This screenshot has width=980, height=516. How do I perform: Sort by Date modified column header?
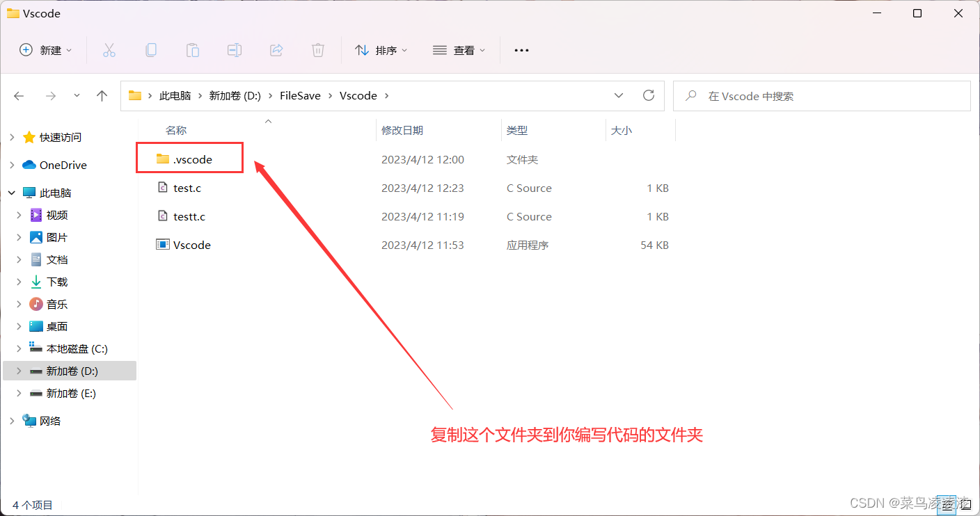pyautogui.click(x=402, y=130)
